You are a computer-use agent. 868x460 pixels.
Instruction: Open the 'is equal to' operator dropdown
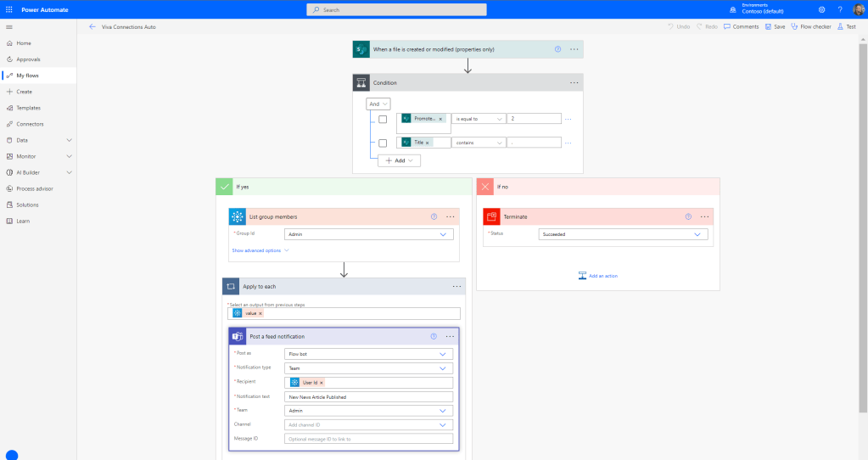click(x=479, y=119)
